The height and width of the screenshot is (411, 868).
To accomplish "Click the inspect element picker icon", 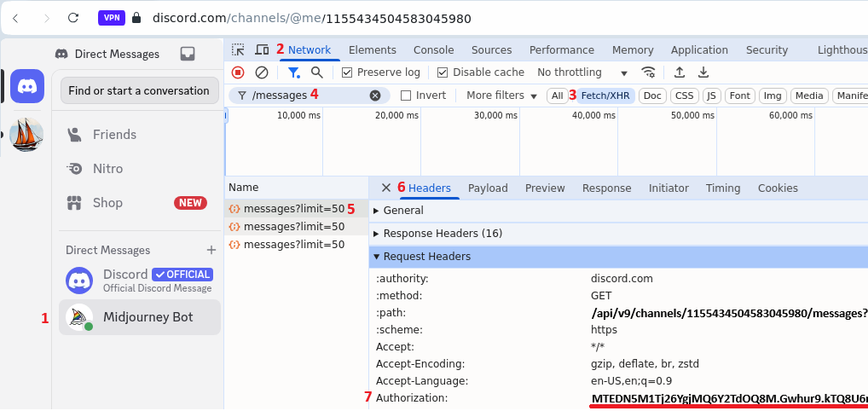I will click(238, 50).
